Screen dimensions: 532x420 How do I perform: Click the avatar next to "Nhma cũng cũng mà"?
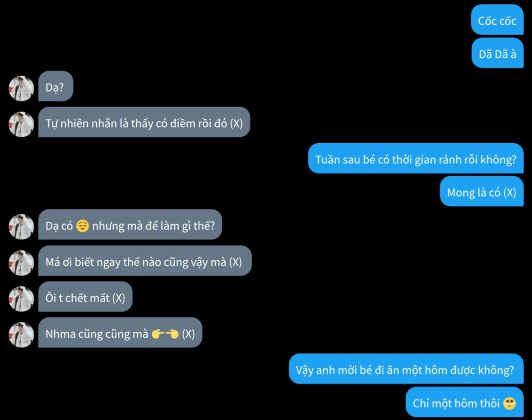[x=21, y=335]
